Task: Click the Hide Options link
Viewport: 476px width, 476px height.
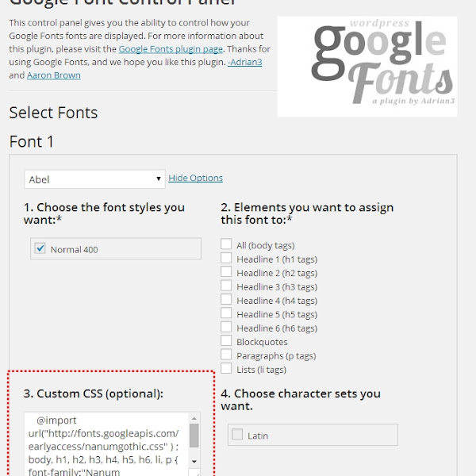Action: (195, 178)
